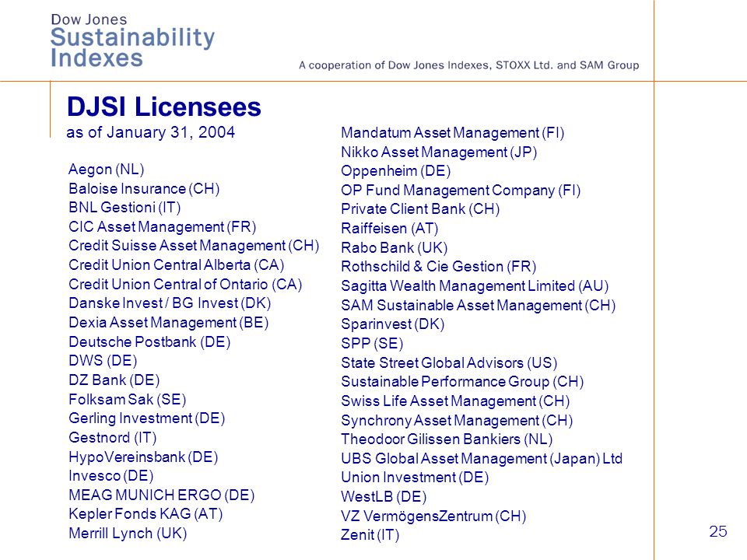Click 'Zenit (IT)'
The height and width of the screenshot is (560, 747).
point(370,535)
